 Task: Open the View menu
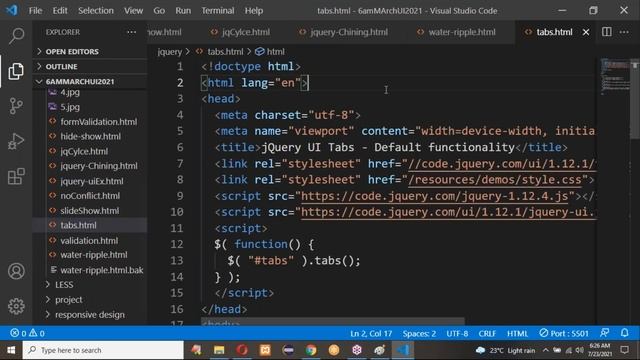click(133, 11)
